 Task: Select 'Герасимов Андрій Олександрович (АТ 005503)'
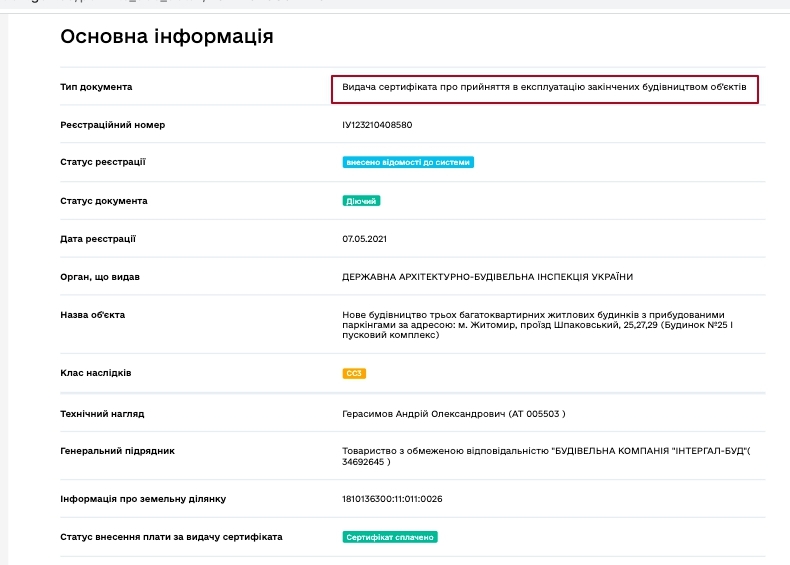pyautogui.click(x=453, y=414)
